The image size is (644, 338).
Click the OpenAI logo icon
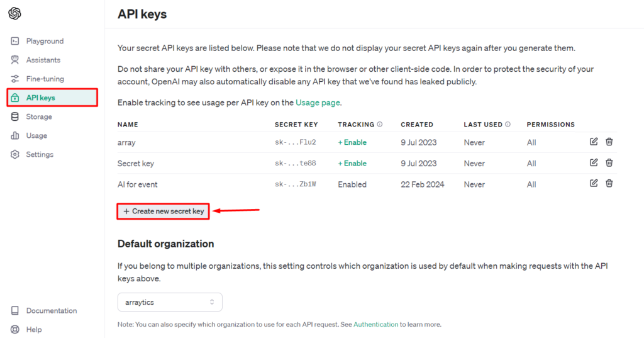[15, 14]
